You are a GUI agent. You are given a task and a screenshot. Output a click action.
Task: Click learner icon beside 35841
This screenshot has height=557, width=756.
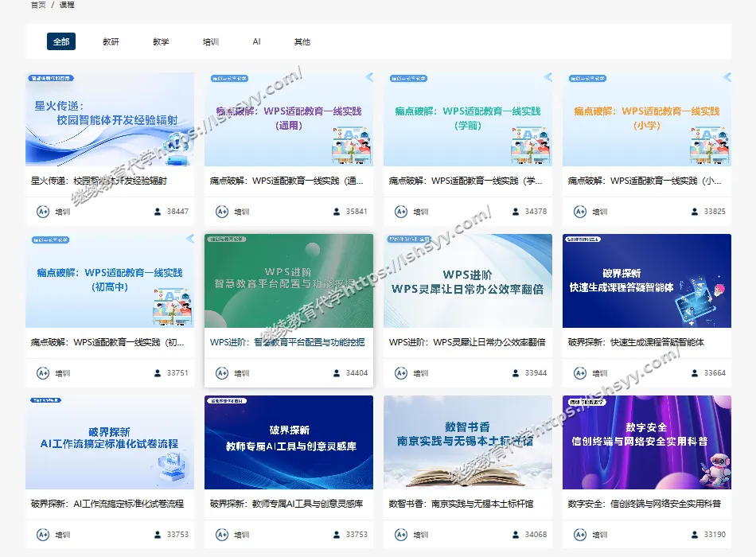point(337,212)
